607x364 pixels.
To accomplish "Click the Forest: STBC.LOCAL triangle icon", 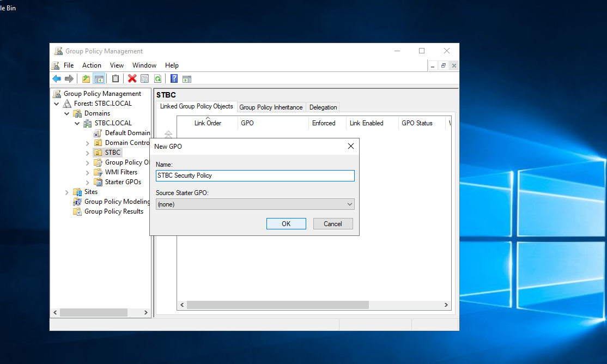I will (67, 104).
